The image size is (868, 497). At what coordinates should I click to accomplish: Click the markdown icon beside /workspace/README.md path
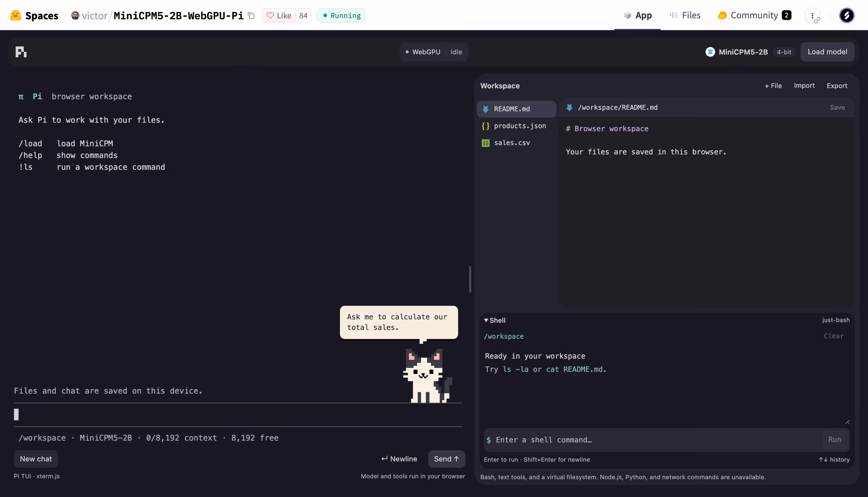coord(569,108)
